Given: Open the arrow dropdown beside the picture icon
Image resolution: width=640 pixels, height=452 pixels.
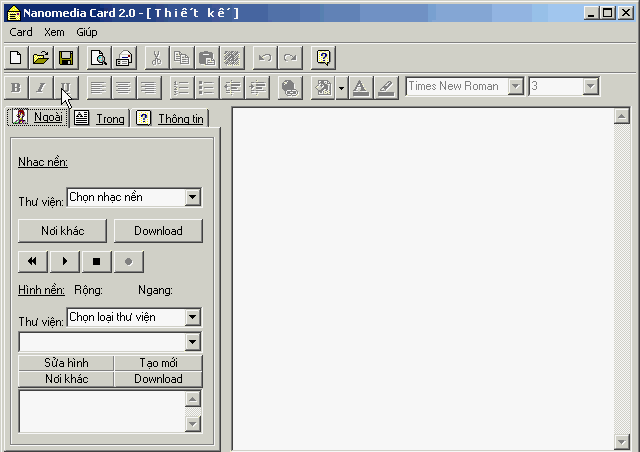Looking at the screenshot, I should click(342, 87).
